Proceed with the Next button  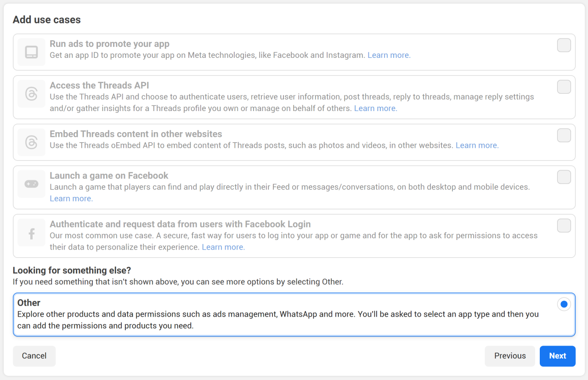(558, 356)
